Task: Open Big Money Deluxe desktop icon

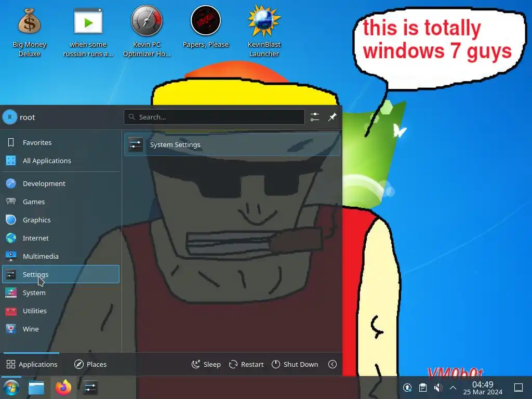Action: [x=29, y=32]
